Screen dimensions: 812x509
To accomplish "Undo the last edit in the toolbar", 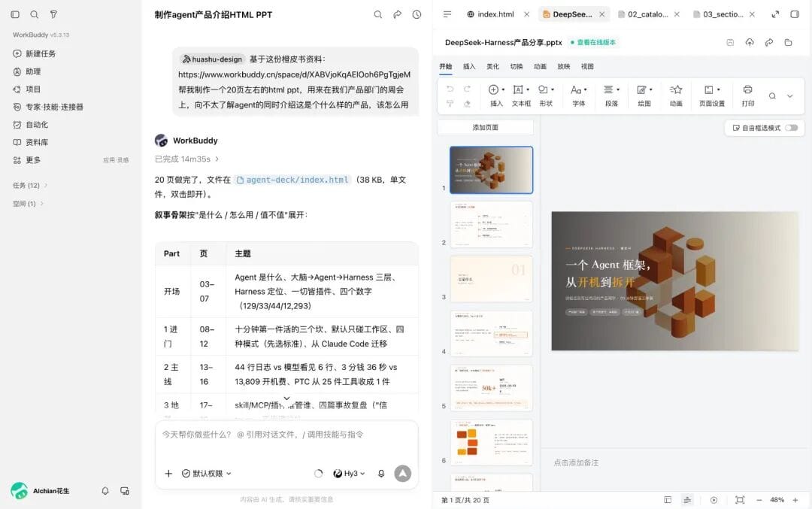I will point(450,89).
